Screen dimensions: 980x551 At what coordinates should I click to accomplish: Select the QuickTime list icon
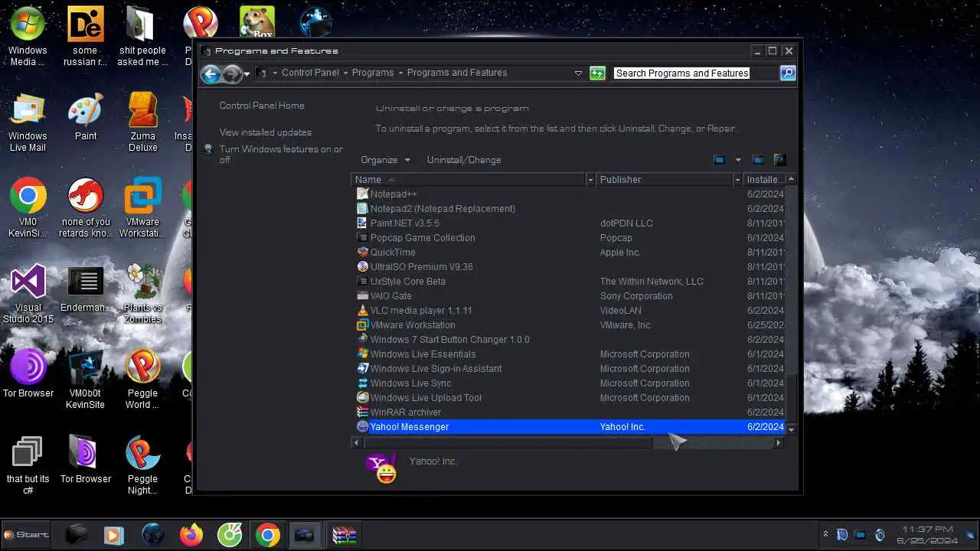[x=363, y=253]
